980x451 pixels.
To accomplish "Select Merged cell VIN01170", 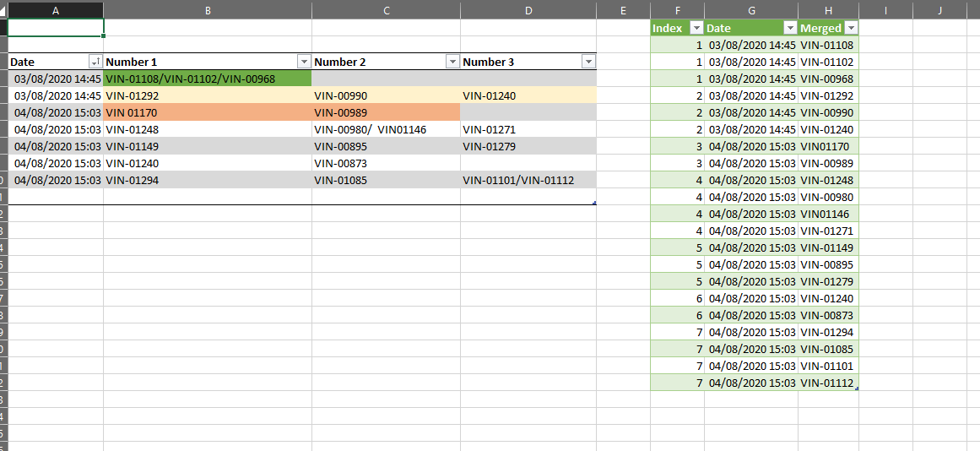I will coord(828,146).
